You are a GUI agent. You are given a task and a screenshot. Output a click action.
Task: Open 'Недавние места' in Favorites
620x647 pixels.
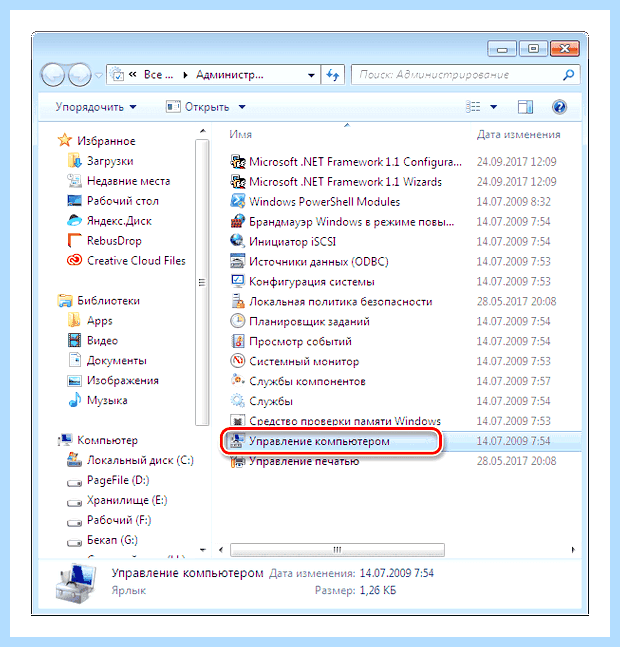tap(118, 181)
